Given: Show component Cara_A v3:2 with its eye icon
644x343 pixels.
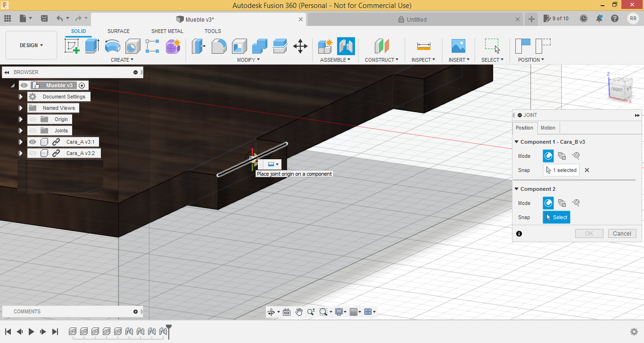Looking at the screenshot, I should coord(33,153).
